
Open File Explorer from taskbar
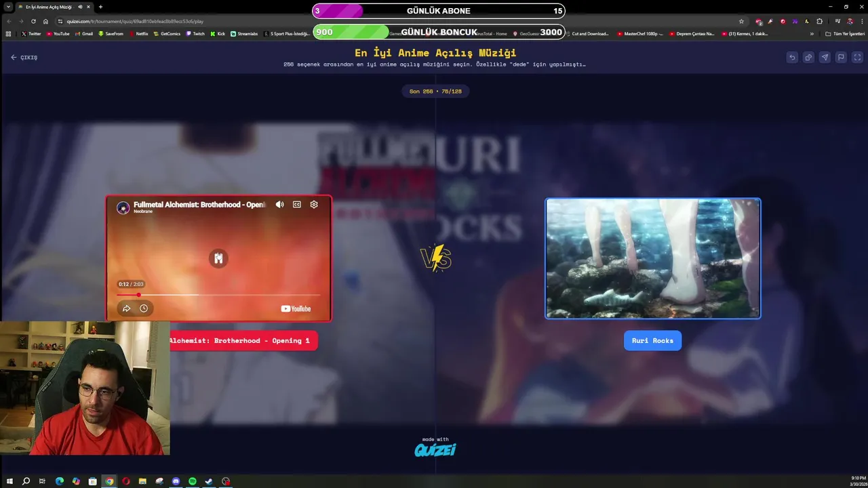point(142,481)
